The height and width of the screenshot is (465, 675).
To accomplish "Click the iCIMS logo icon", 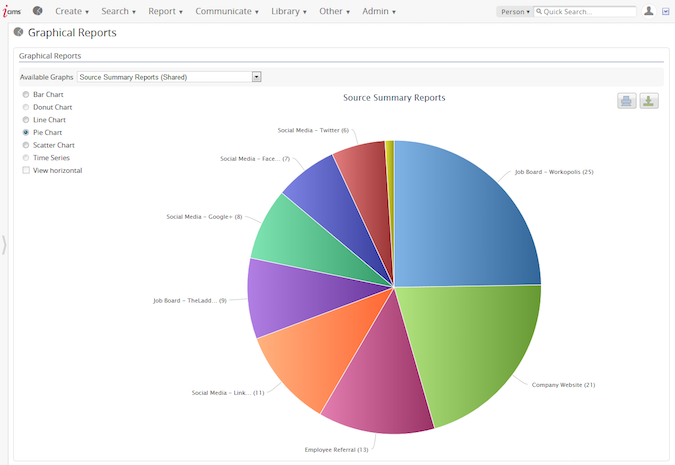I will click(x=14, y=11).
